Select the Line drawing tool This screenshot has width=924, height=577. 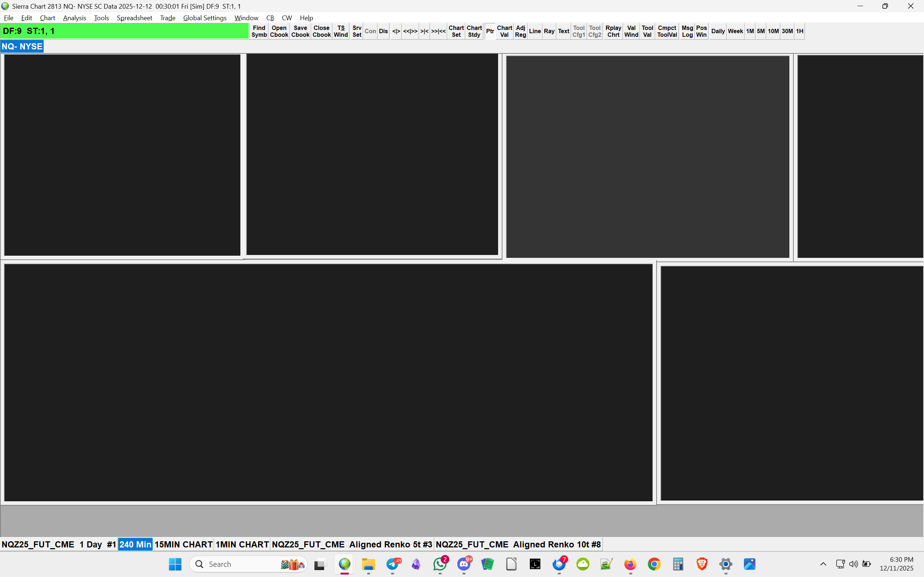[535, 31]
